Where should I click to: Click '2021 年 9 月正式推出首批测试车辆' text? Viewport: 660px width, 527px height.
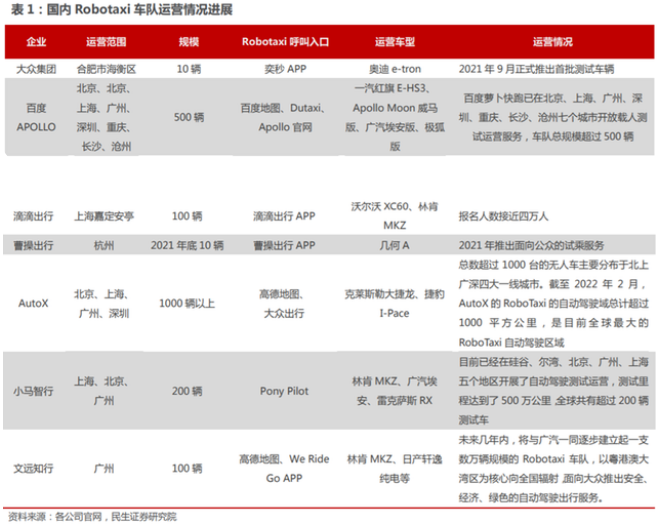click(x=536, y=69)
